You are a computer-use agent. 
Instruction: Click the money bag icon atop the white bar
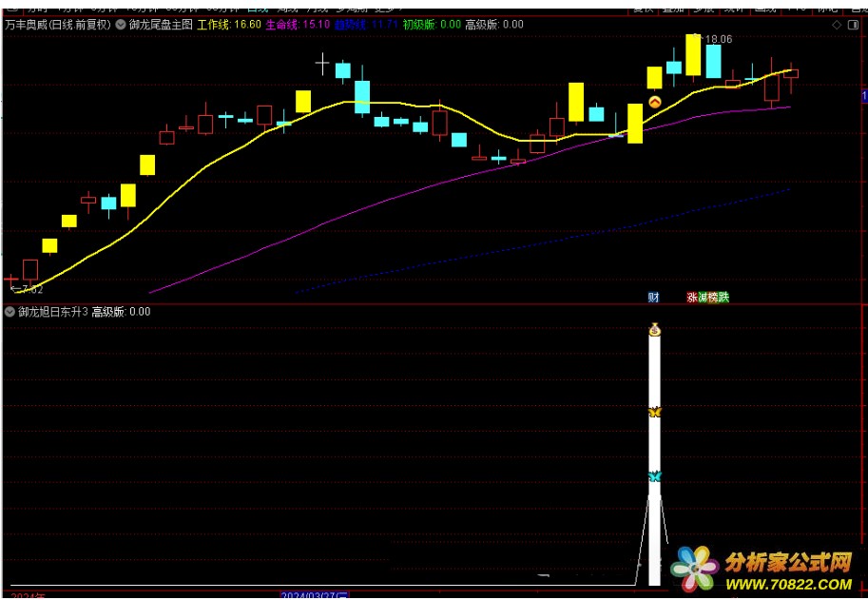point(655,329)
